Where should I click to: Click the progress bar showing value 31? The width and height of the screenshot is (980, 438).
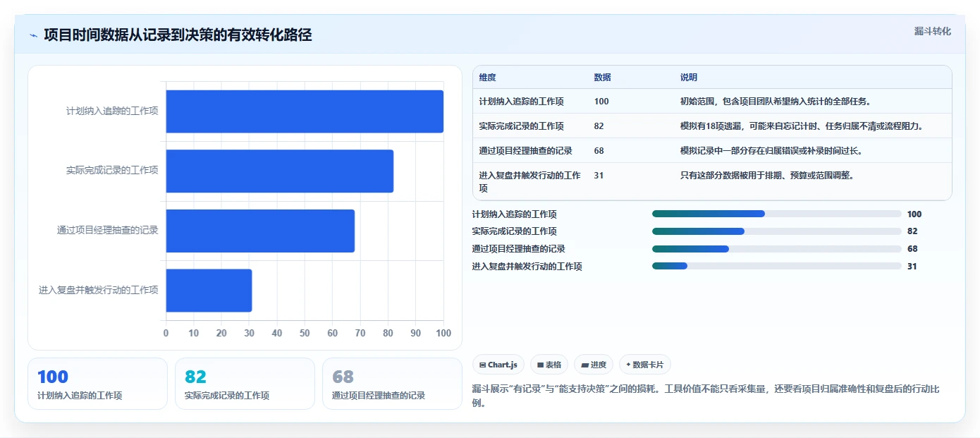777,266
